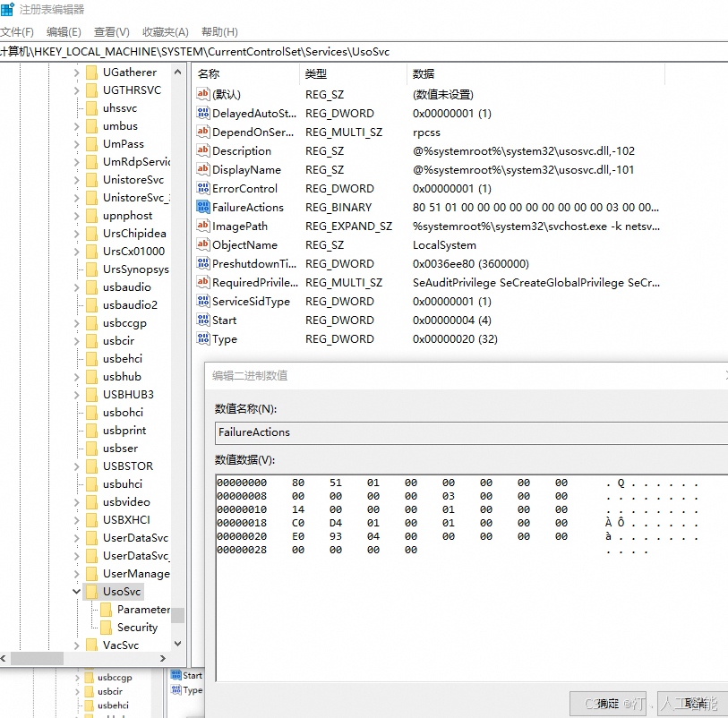Click the ImagePath string value icon

(203, 226)
